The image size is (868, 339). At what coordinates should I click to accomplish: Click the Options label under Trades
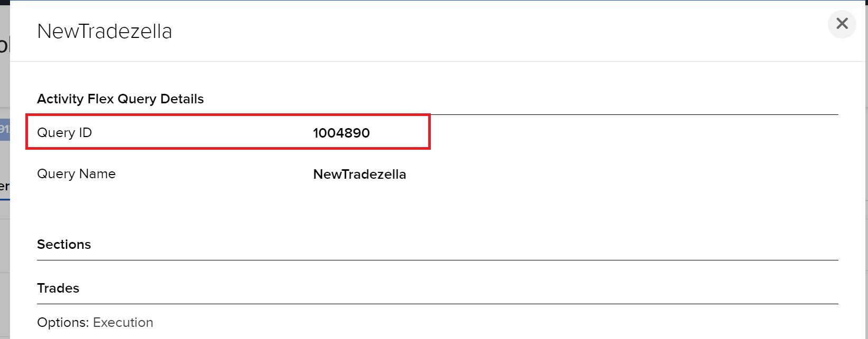[63, 323]
